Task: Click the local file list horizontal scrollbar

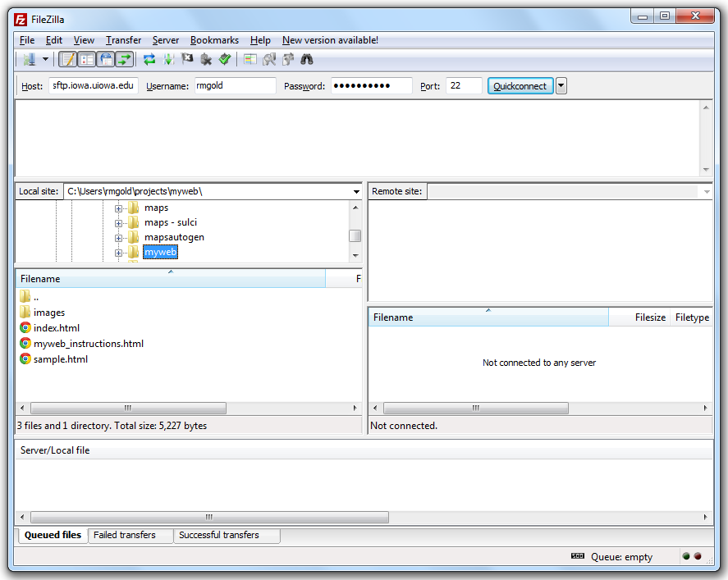Action: 128,408
